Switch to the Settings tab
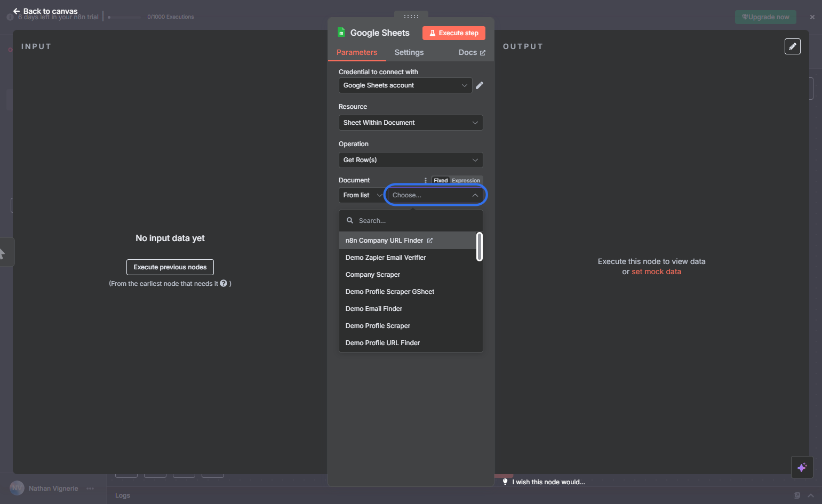This screenshot has height=504, width=822. point(409,52)
